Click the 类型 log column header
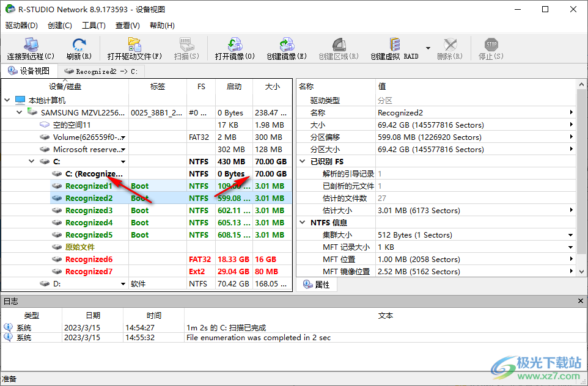Viewport: 588px width, 386px height. 32,315
